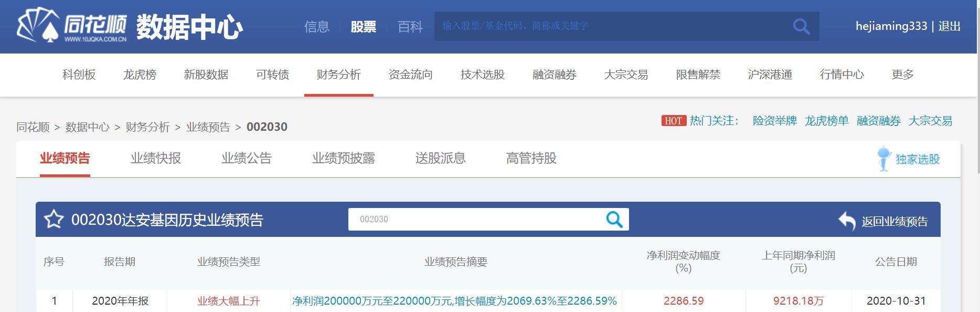Go to 数据中心 breadcrumb
This screenshot has width=980, height=312.
click(x=88, y=127)
